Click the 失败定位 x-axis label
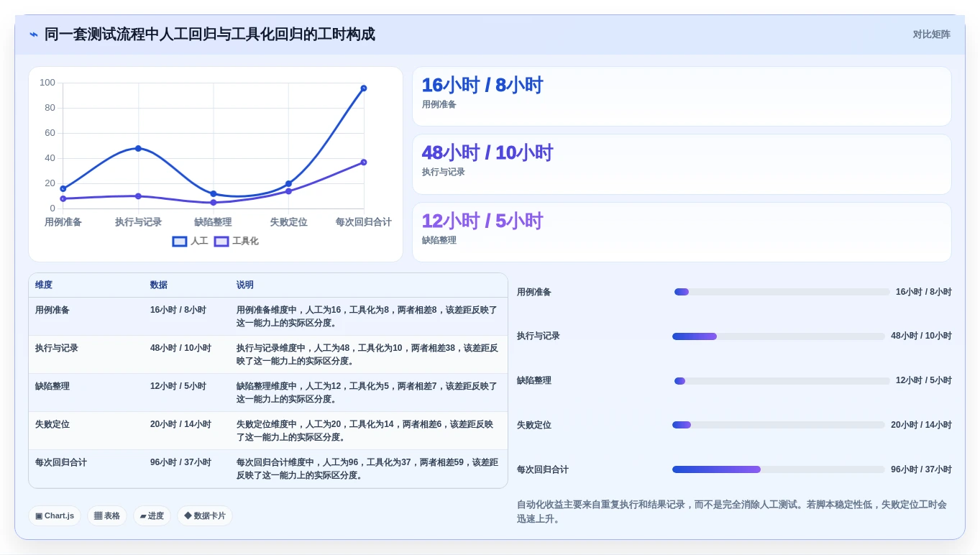The height and width of the screenshot is (555, 980). (x=288, y=222)
